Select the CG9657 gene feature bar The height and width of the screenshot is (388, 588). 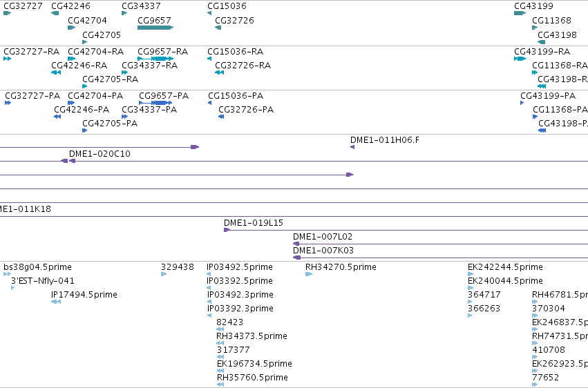(155, 28)
